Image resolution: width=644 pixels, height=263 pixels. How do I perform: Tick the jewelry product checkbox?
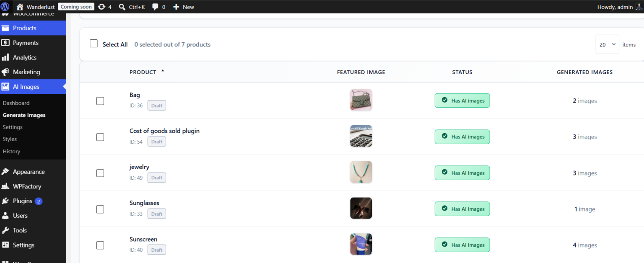click(x=100, y=173)
